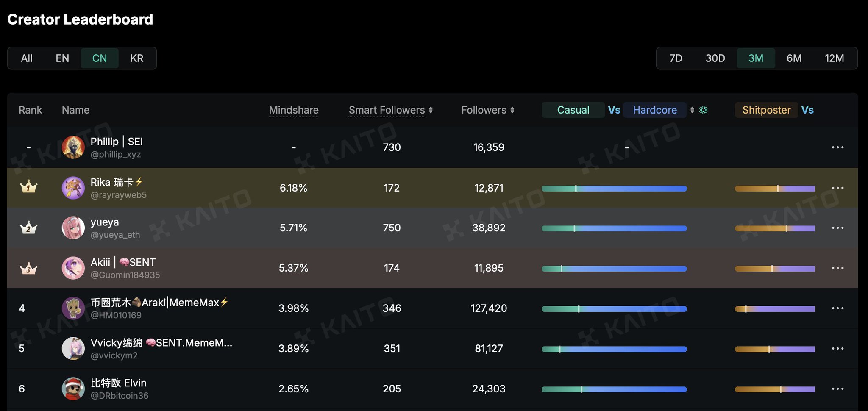Screen dimensions: 868x411
Task: Sort by Followers column arrows
Action: 512,110
